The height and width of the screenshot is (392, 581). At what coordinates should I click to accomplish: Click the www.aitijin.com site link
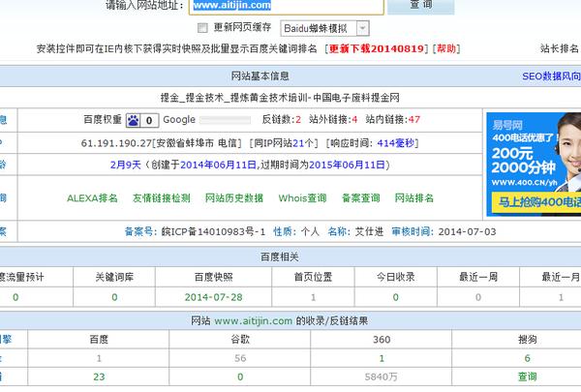click(253, 321)
